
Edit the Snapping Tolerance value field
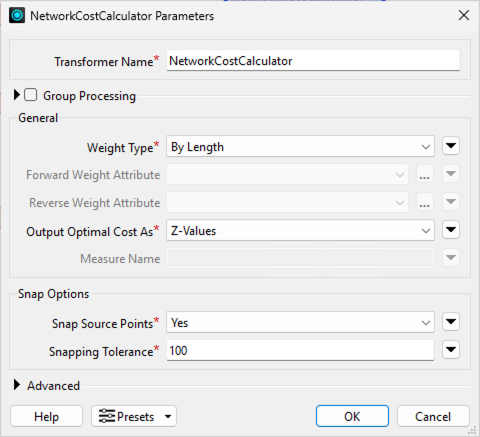[x=300, y=350]
